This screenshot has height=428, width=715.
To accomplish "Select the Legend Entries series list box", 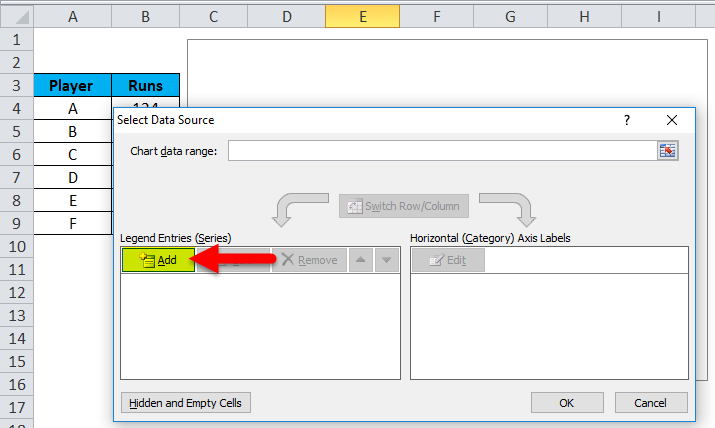I will coord(260,326).
